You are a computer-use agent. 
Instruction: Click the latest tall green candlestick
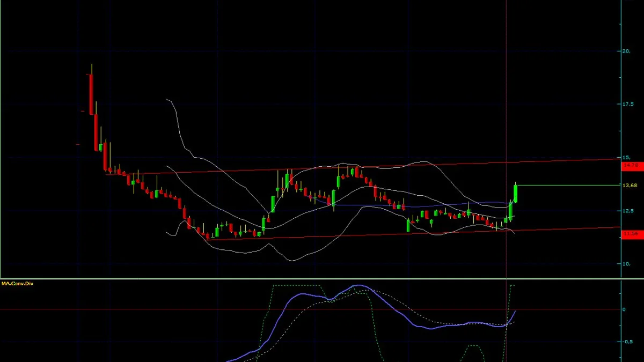(x=515, y=194)
